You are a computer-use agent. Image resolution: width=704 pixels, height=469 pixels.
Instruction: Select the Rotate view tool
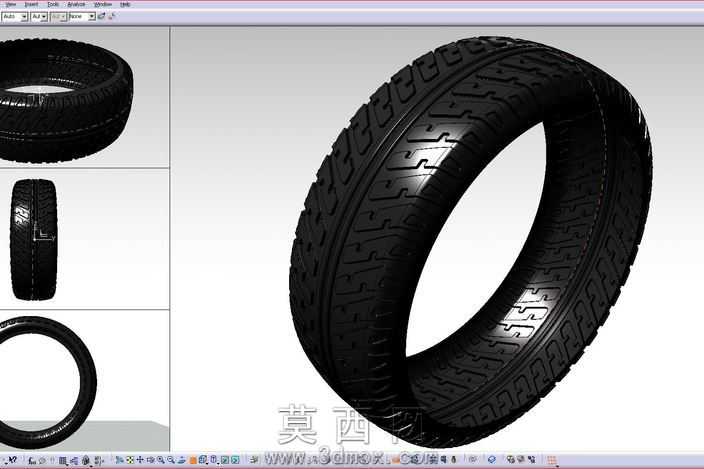(150, 460)
